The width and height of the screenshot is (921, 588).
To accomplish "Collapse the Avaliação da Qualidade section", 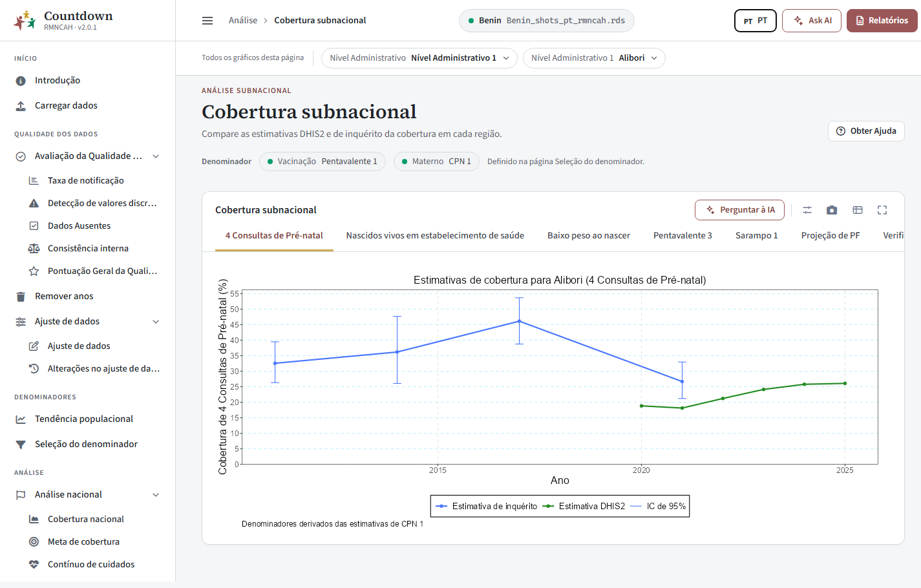I will click(156, 156).
